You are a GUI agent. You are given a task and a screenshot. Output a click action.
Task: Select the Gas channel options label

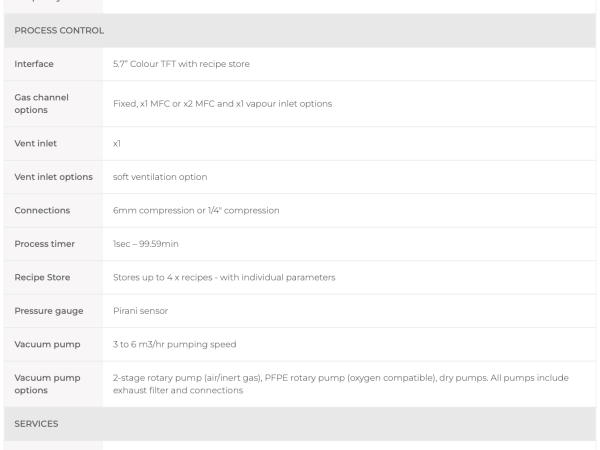click(41, 104)
